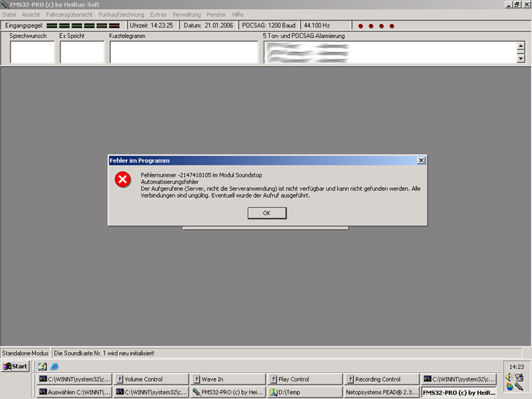Click the system tray clock 14:23
532x399 pixels.
517,367
